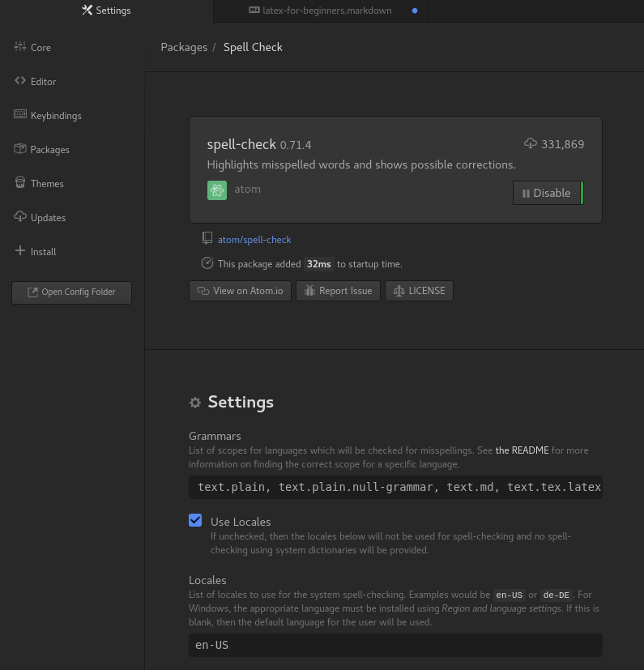Click the modified dot on markdown tab
Viewport: 644px width, 670px height.
[415, 11]
